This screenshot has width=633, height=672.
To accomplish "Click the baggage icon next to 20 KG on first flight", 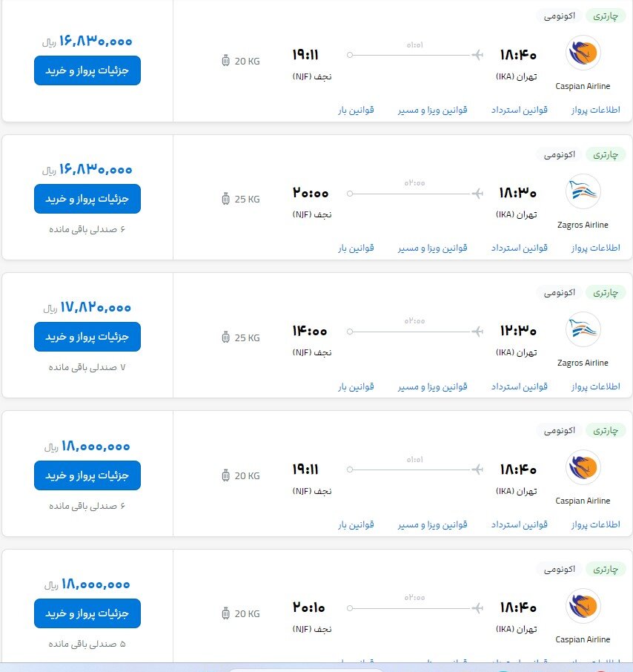I will (225, 62).
